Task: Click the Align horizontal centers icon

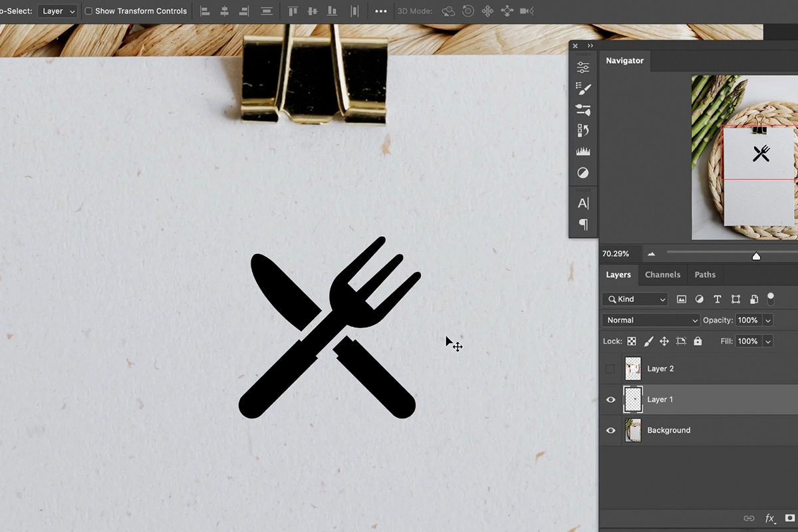Action: [224, 11]
